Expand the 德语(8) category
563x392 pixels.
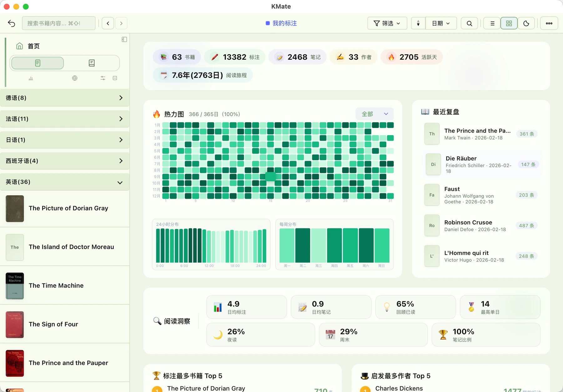pos(65,98)
